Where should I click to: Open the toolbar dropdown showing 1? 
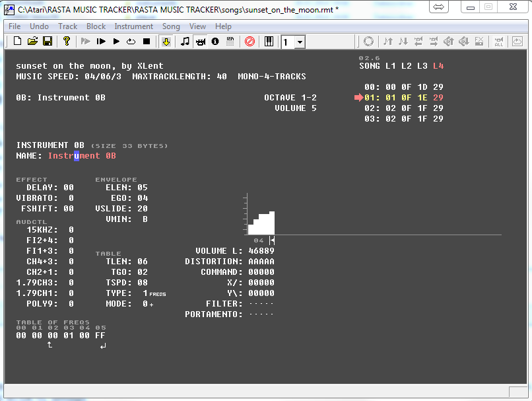[x=300, y=42]
